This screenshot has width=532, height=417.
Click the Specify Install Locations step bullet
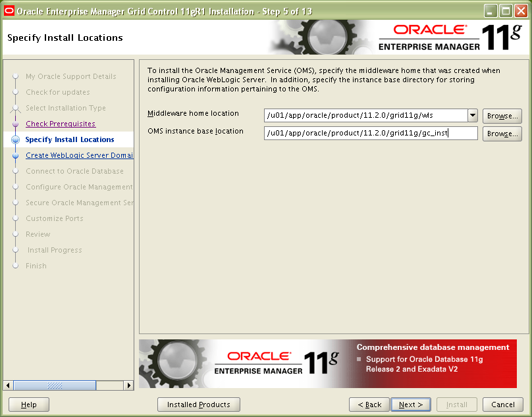tap(15, 140)
